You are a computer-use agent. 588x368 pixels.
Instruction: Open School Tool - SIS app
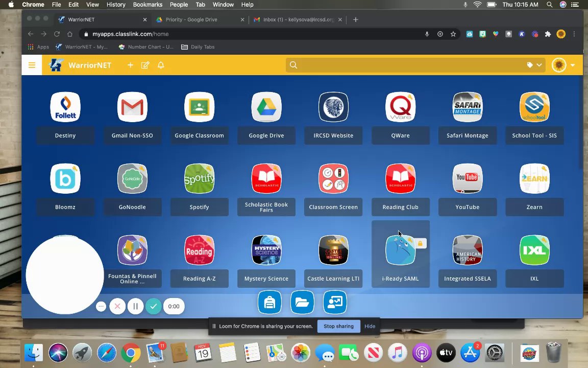[x=534, y=107]
